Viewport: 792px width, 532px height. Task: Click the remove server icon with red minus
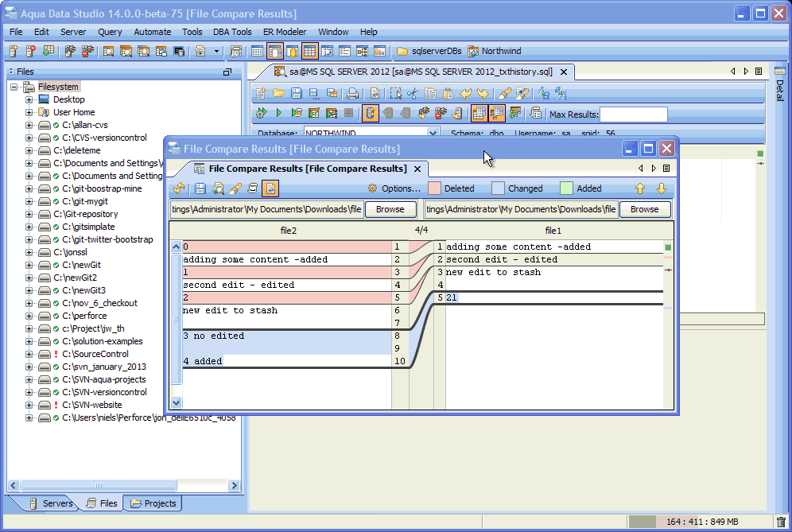pos(31,51)
